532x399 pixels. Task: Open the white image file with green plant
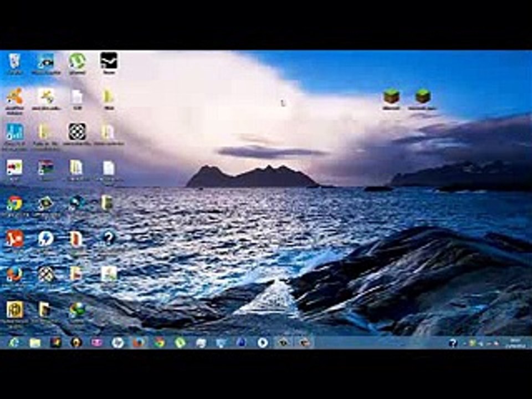pos(109,274)
